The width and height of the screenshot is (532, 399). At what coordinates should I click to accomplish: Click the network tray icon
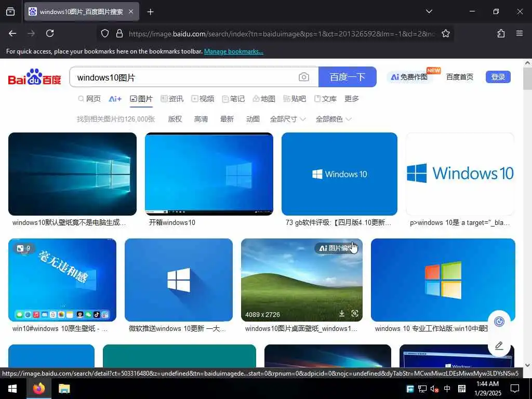tap(422, 389)
